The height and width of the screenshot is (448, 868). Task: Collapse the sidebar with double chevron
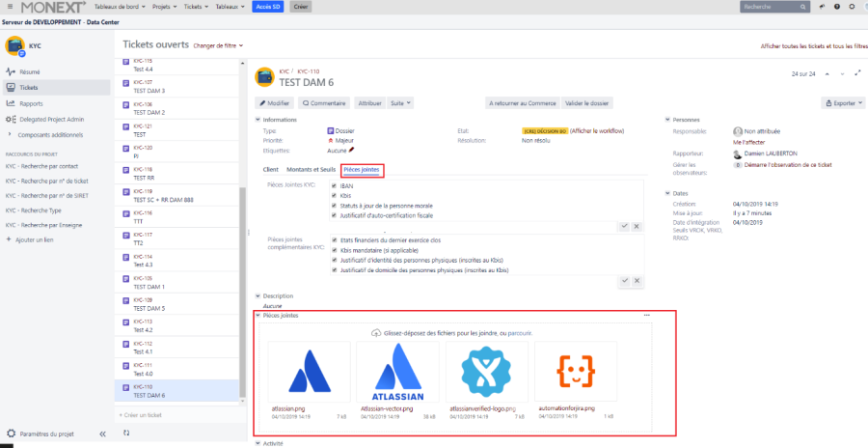pyautogui.click(x=102, y=434)
